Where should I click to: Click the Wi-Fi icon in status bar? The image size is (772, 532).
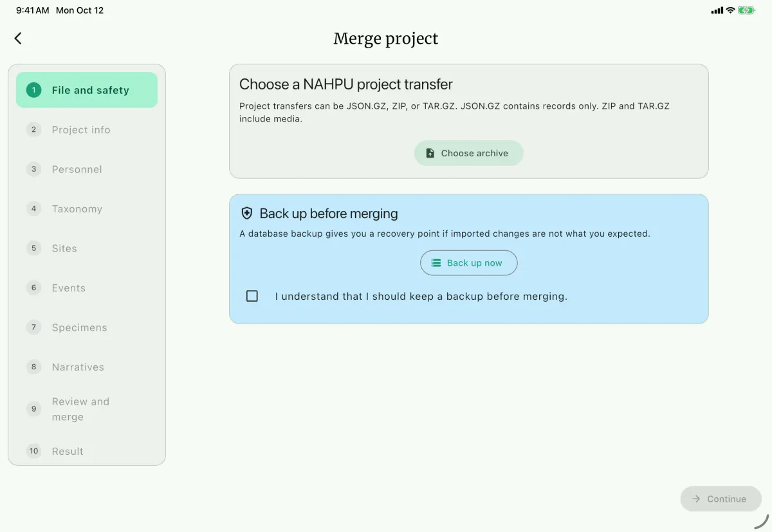point(730,10)
